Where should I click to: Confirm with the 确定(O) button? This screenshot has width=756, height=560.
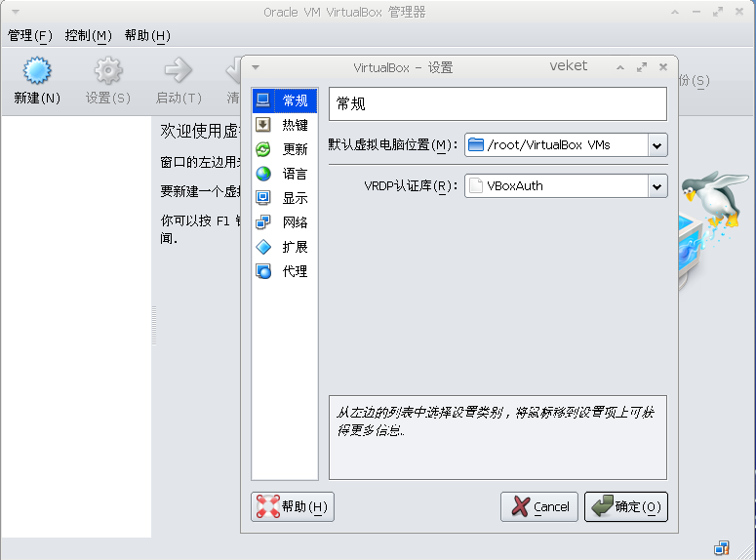point(626,506)
